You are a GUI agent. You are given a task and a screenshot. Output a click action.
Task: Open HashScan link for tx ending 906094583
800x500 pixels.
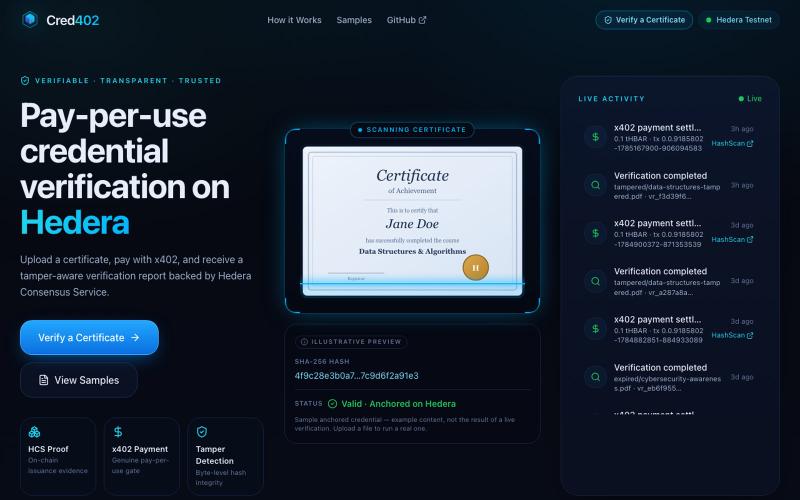pyautogui.click(x=732, y=143)
